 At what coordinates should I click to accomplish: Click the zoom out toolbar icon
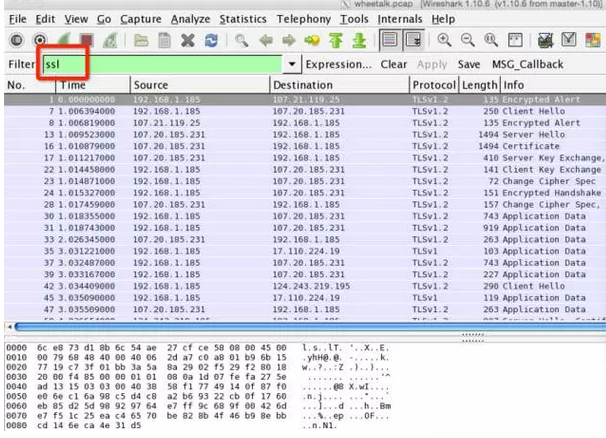point(466,41)
